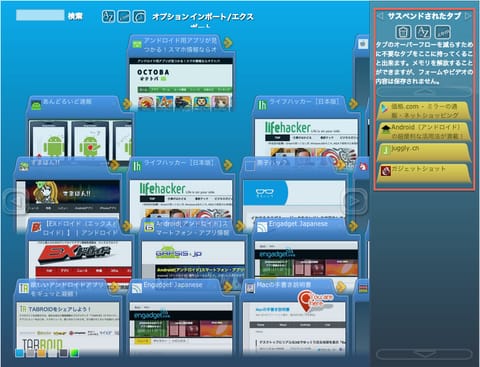Go to the next page of tabs
Viewport: 480px width, 367px height.
[355, 201]
